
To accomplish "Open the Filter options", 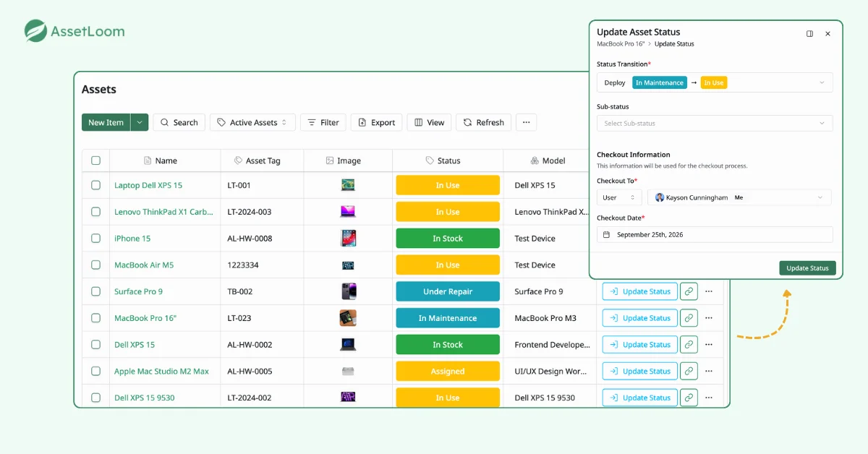I will click(323, 122).
